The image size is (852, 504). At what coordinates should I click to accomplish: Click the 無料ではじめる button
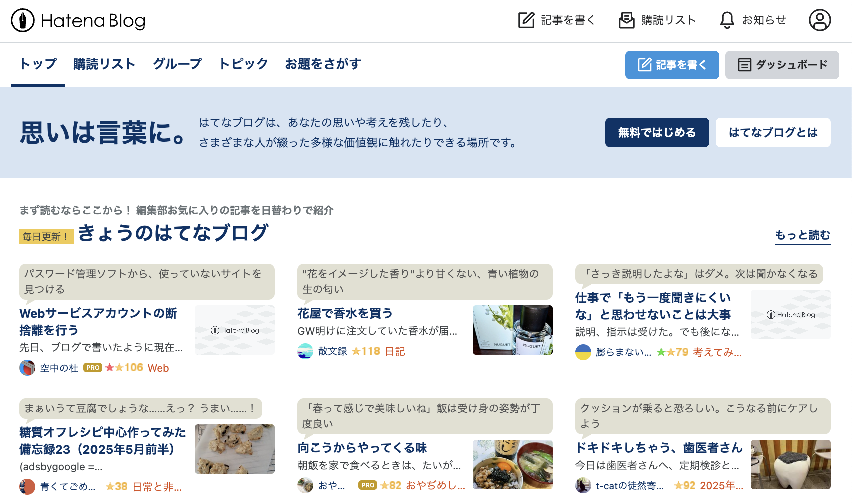tap(657, 133)
